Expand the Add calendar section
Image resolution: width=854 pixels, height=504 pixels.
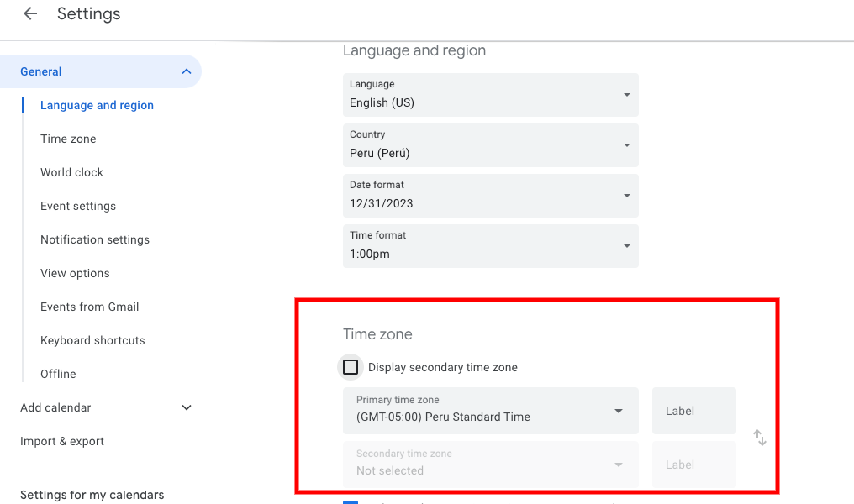pos(187,407)
